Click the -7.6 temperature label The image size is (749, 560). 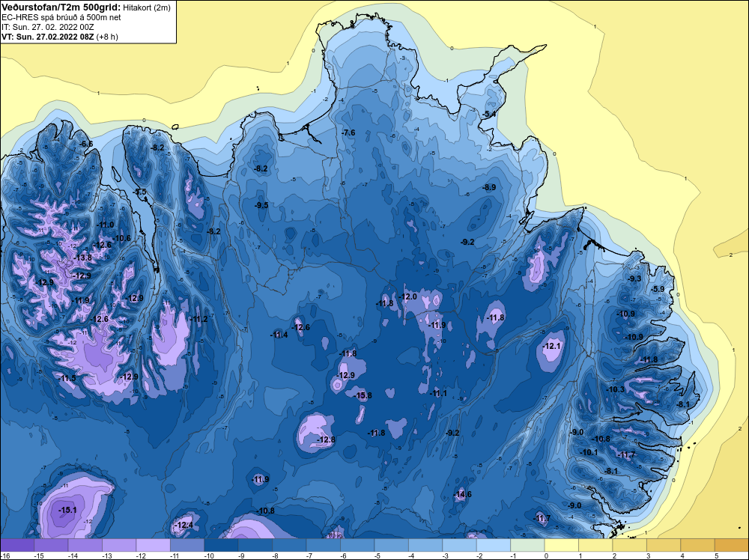coord(349,133)
